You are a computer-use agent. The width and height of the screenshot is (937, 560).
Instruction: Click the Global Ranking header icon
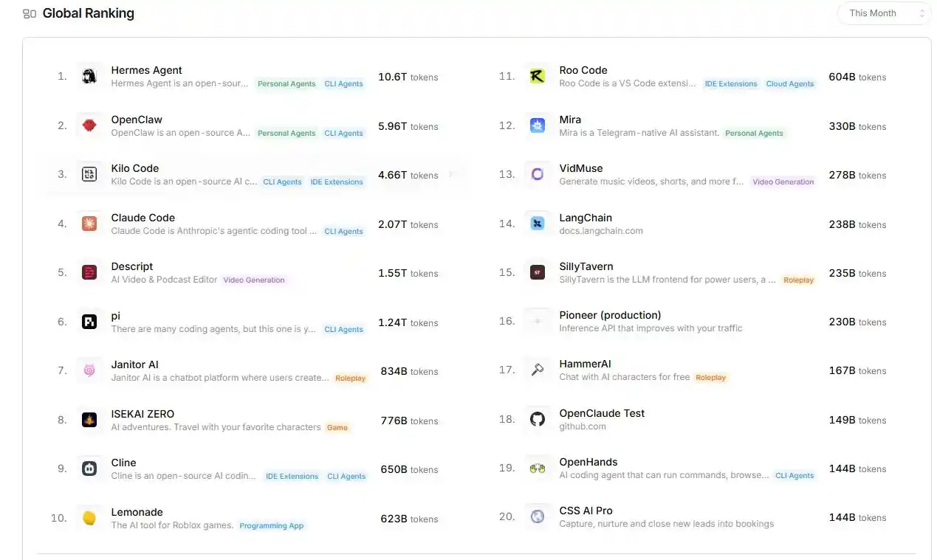tap(30, 13)
